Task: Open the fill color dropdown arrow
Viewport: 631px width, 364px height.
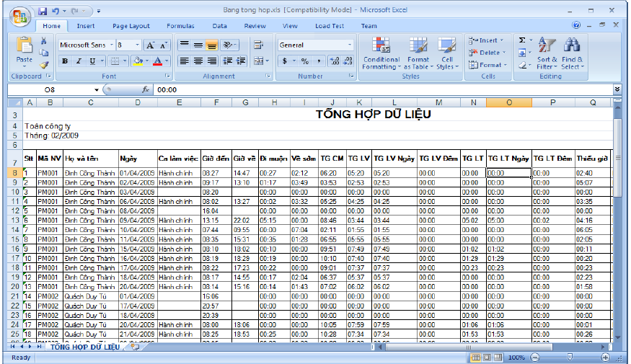Action: click(x=147, y=61)
